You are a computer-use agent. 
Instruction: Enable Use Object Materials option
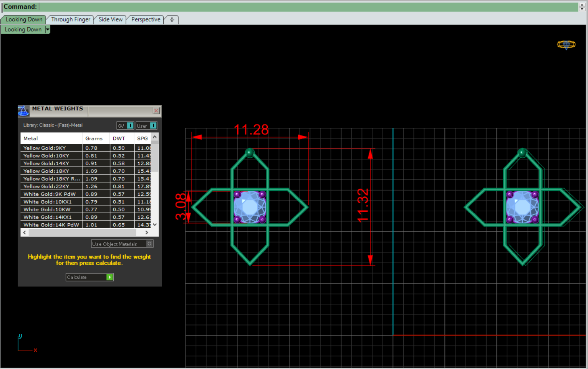coord(149,244)
